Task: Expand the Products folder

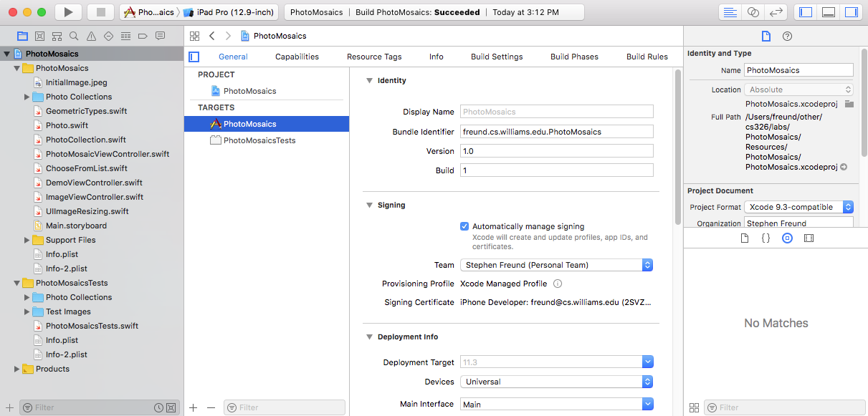Action: 17,369
